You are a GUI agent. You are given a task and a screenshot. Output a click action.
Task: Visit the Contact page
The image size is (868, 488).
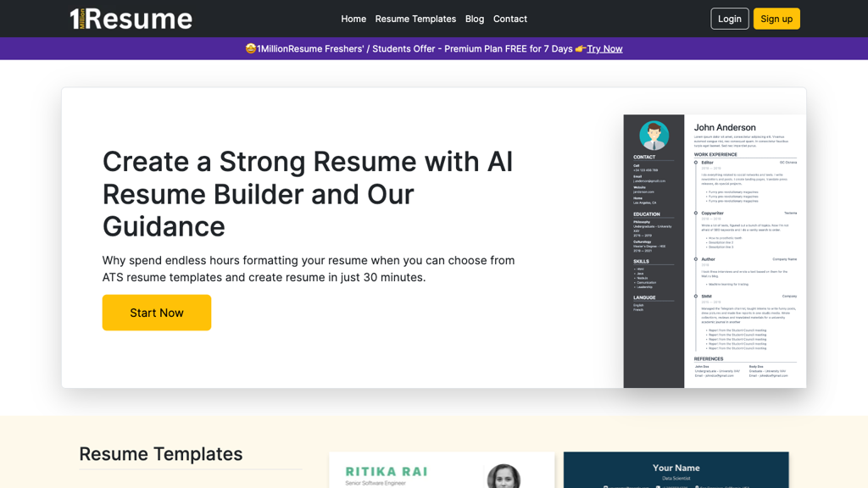click(509, 19)
